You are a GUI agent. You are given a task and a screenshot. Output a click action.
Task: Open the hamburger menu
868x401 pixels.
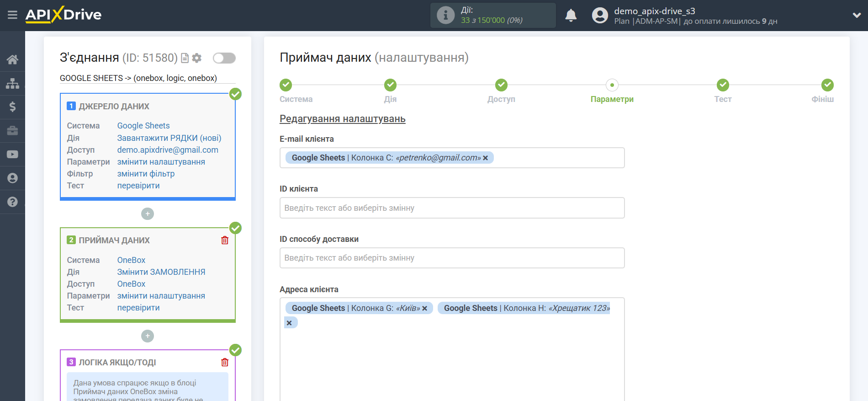pyautogui.click(x=12, y=15)
